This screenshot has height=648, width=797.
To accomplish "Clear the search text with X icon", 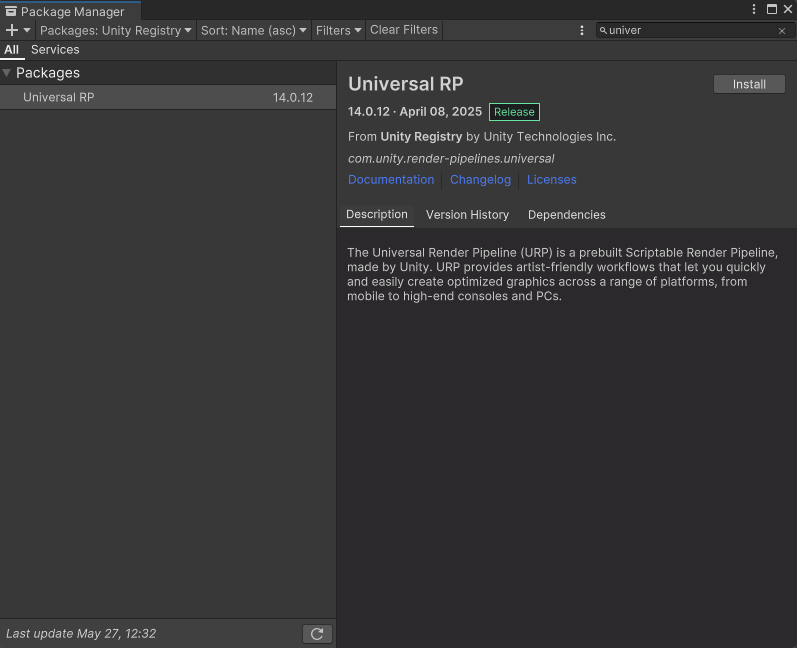I will [782, 31].
